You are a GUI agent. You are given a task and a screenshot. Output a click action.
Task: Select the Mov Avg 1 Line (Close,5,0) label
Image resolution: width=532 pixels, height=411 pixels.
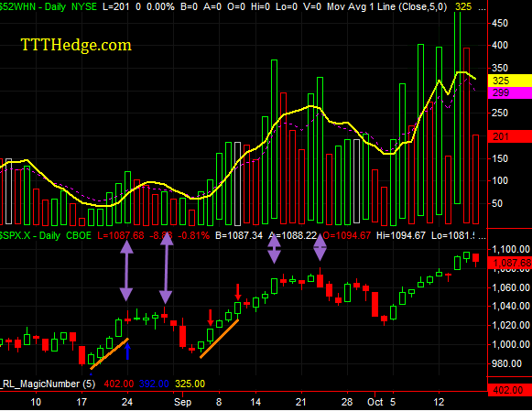tap(386, 6)
